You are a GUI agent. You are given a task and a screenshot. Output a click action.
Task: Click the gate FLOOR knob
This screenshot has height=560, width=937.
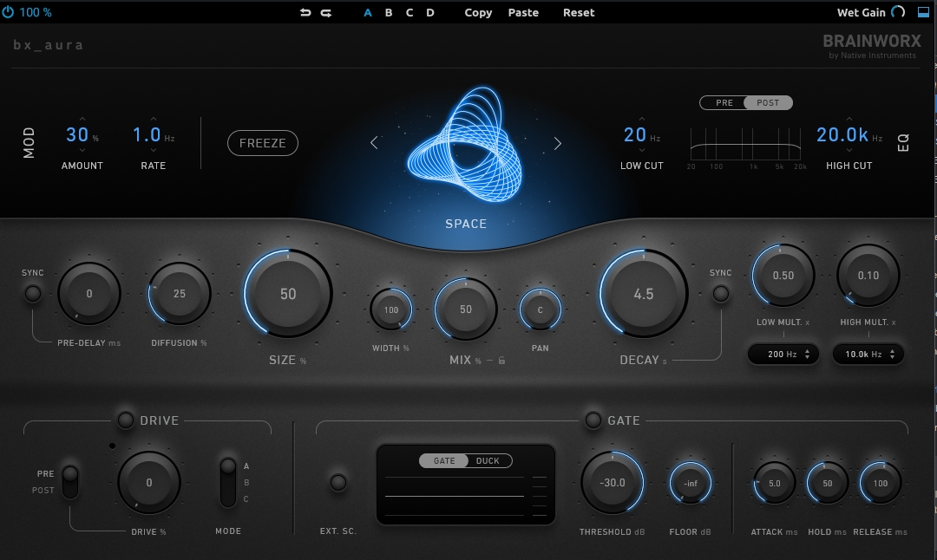(691, 483)
